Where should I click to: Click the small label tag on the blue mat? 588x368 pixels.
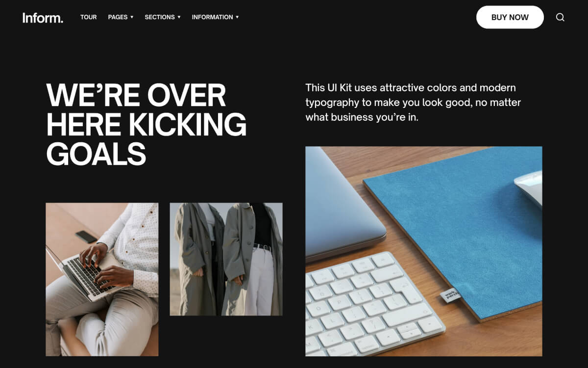tap(449, 295)
